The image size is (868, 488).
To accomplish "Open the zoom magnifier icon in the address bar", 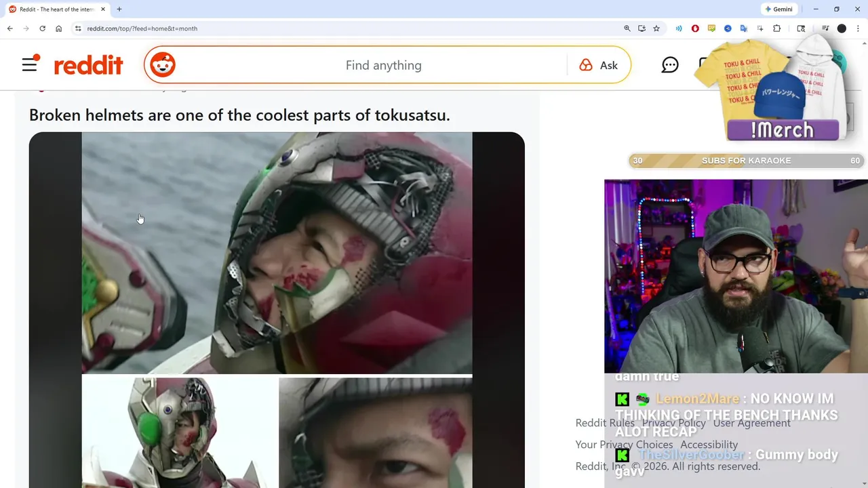I will (627, 28).
